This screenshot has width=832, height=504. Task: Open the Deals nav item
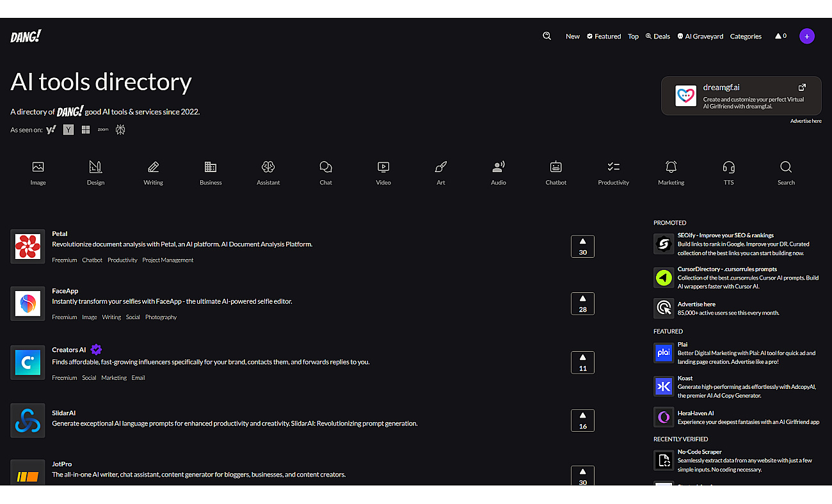pos(658,36)
